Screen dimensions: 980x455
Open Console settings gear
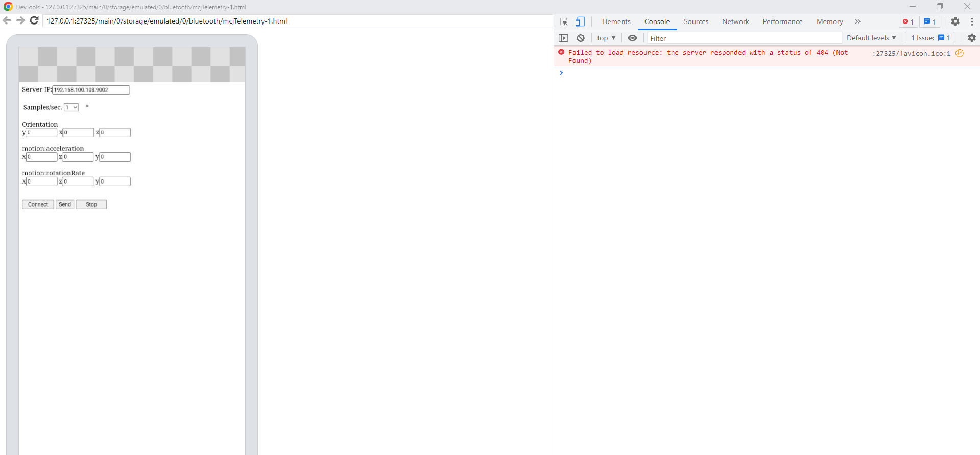coord(971,38)
